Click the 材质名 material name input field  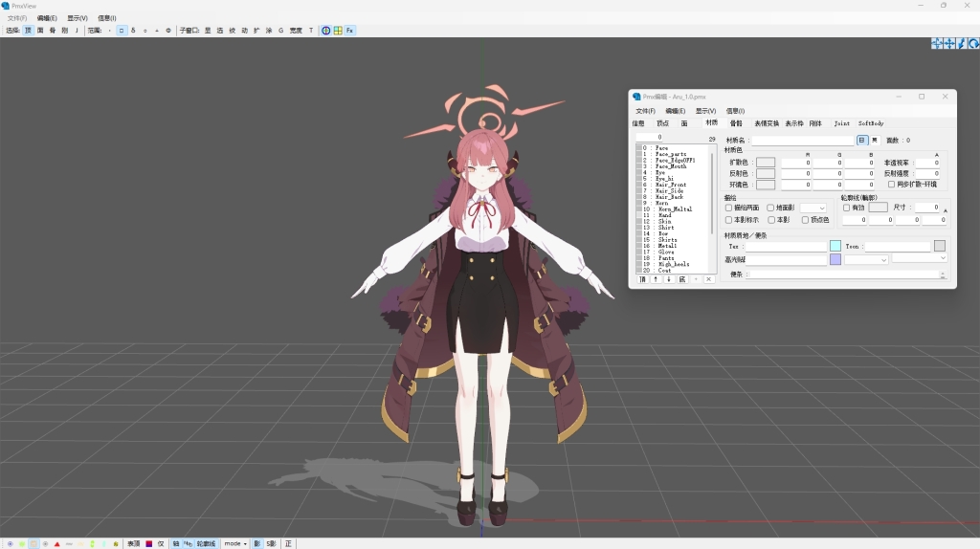(x=803, y=141)
